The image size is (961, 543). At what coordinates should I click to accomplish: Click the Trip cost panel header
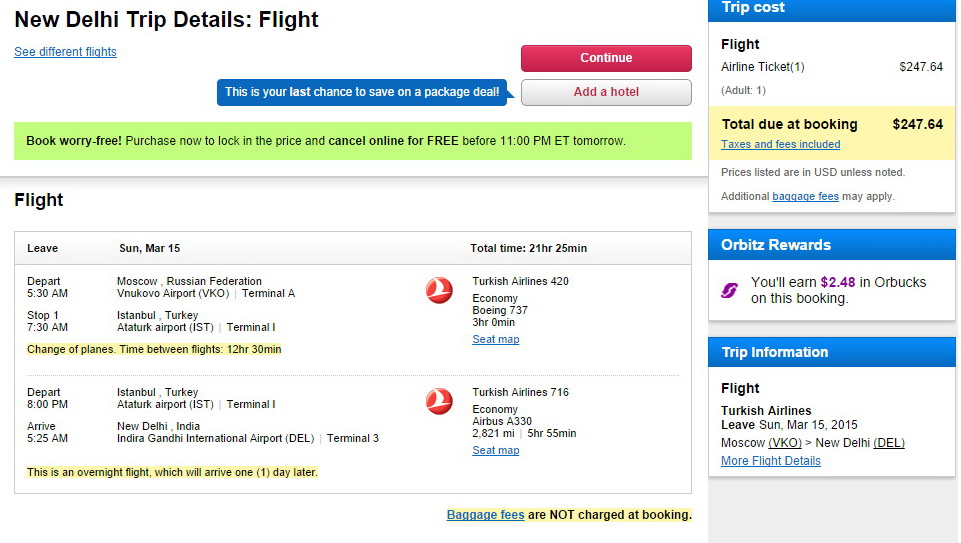pos(832,9)
